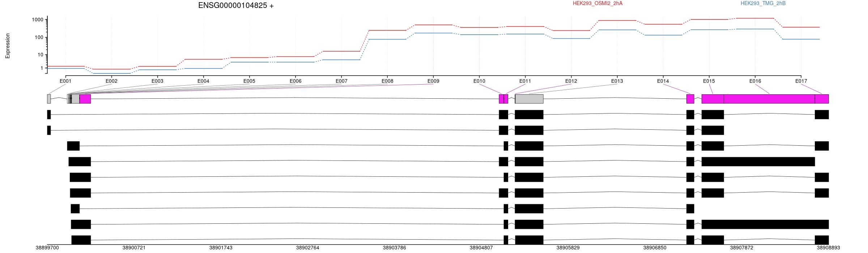Select the HEK293_OSMI2_2hA legend label
Image resolution: width=868 pixels, height=253 pixels.
click(597, 3)
